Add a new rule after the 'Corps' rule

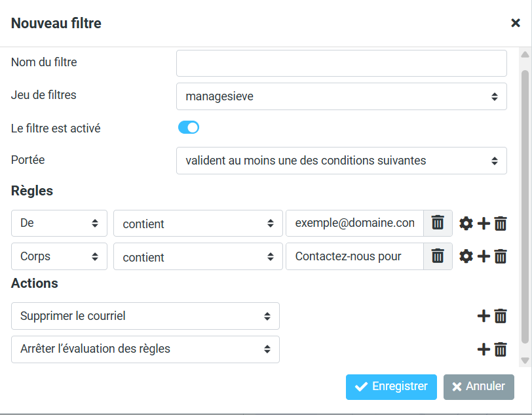click(x=484, y=256)
